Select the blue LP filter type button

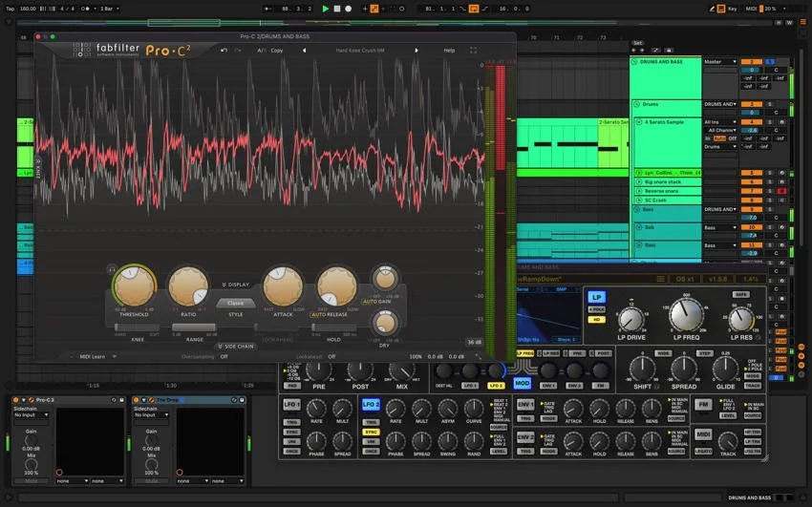pyautogui.click(x=596, y=297)
